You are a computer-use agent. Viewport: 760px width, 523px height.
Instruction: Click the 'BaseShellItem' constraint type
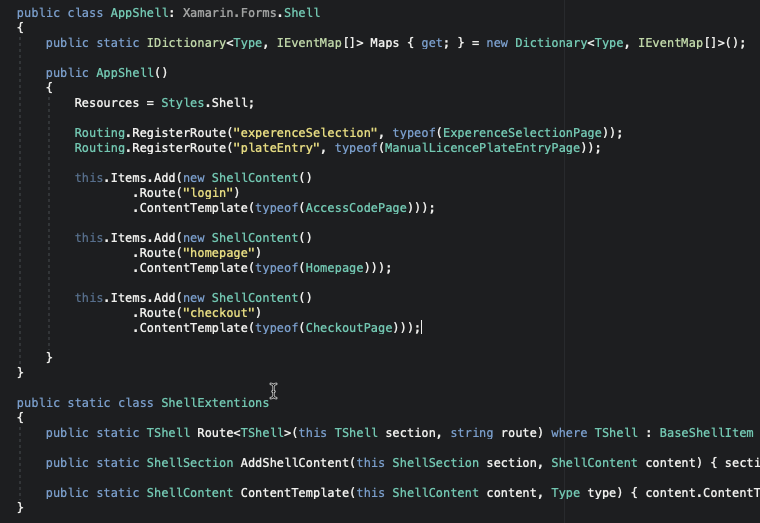pyautogui.click(x=706, y=433)
